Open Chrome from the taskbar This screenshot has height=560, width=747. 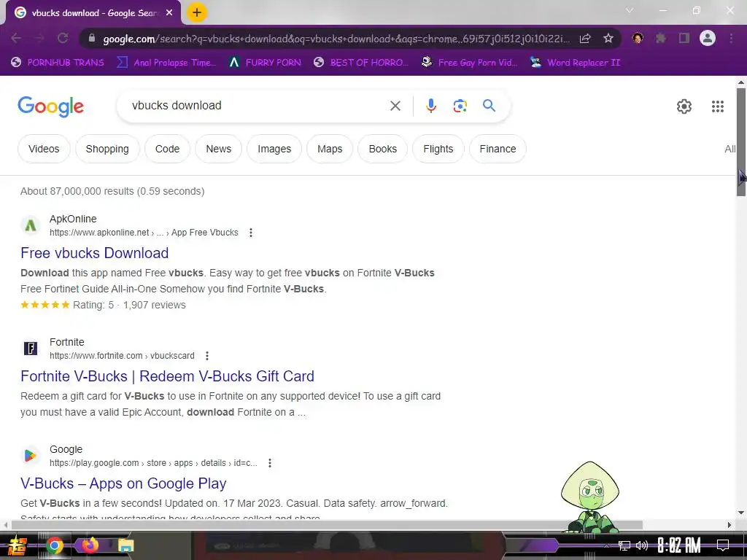[55, 545]
